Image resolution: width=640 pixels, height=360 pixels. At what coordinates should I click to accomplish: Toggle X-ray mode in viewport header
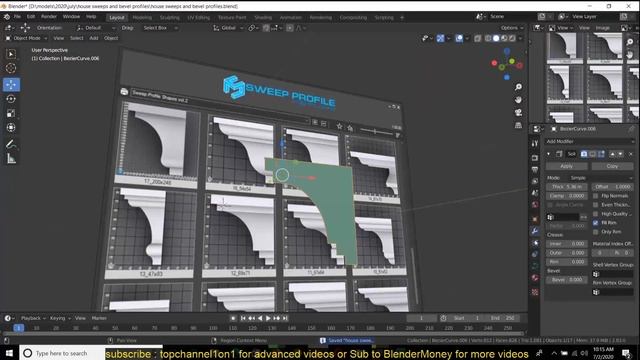[478, 38]
